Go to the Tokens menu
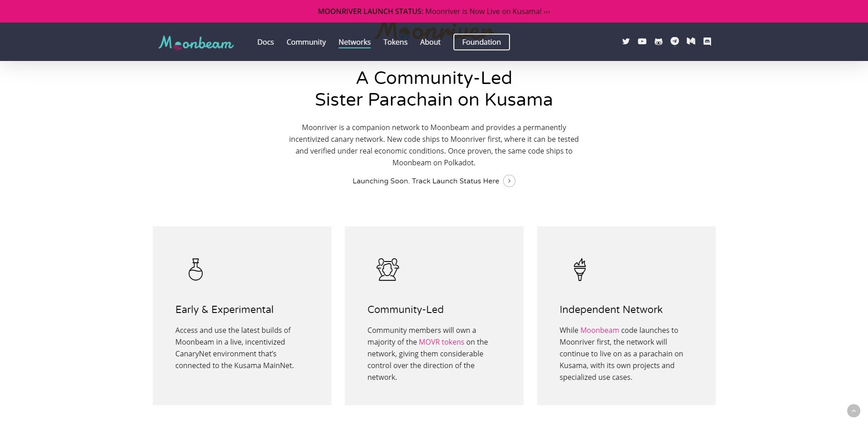The image size is (868, 425). click(395, 42)
